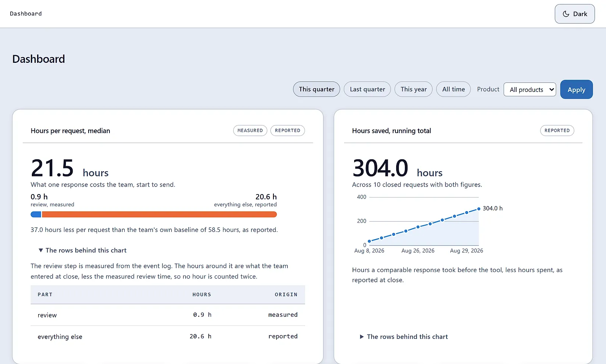Open the All products dropdown
The width and height of the screenshot is (606, 364).
pyautogui.click(x=530, y=90)
